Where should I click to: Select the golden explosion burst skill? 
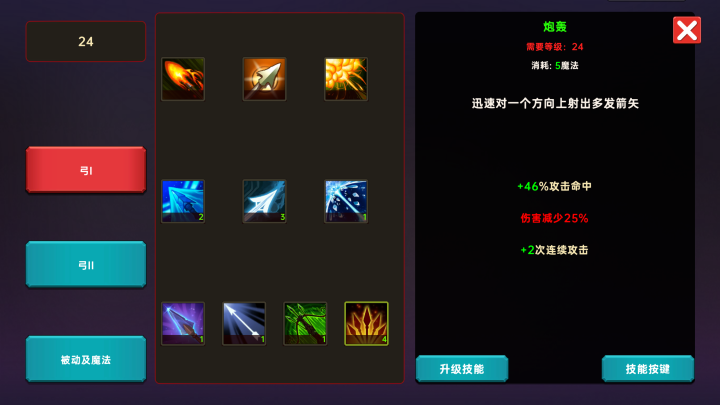[346, 79]
